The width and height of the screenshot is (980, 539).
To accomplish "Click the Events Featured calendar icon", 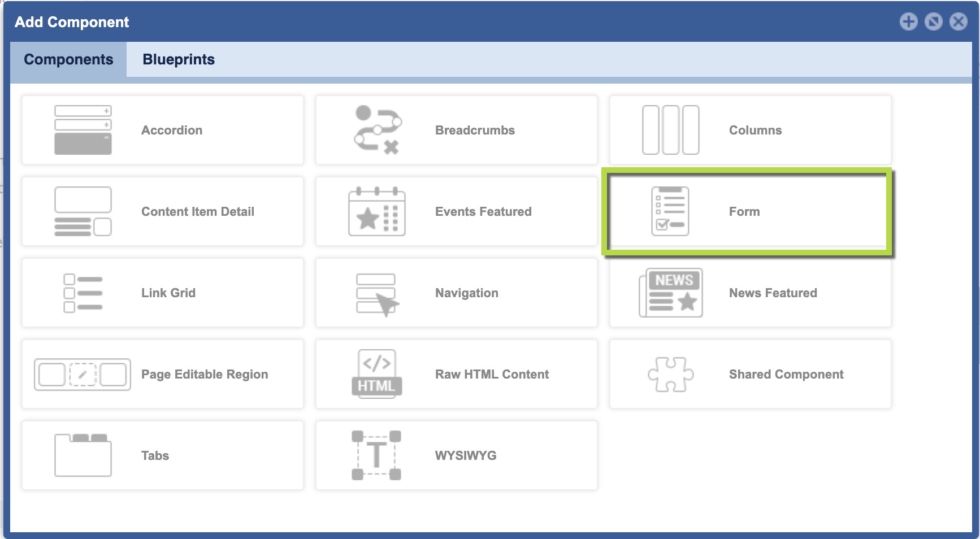I will (377, 211).
